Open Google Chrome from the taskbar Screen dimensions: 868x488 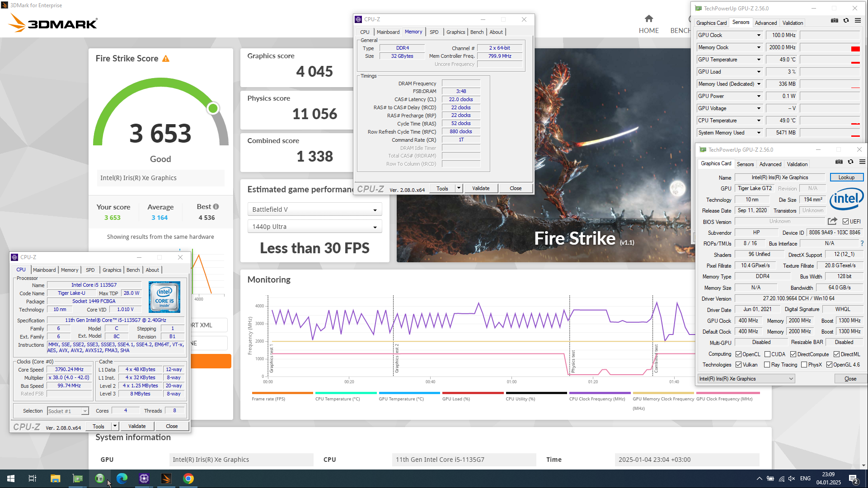tap(188, 479)
